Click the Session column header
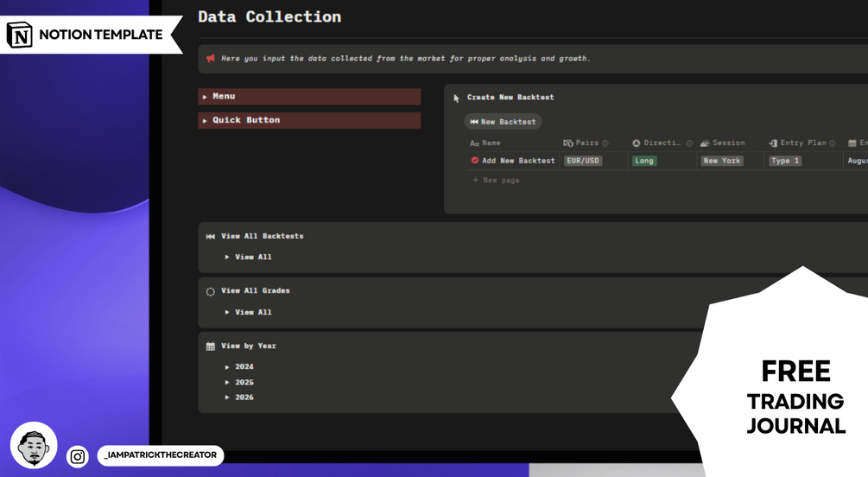Image resolution: width=868 pixels, height=477 pixels. click(722, 143)
